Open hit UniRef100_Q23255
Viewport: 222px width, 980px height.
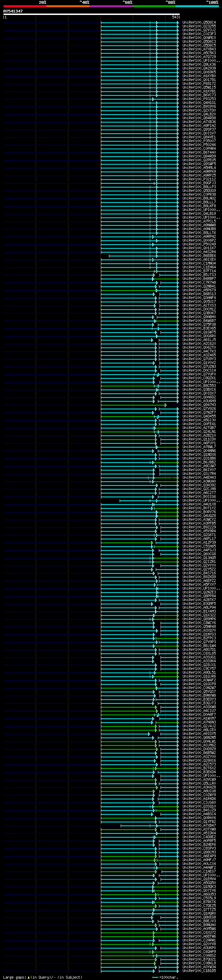(x=199, y=26)
